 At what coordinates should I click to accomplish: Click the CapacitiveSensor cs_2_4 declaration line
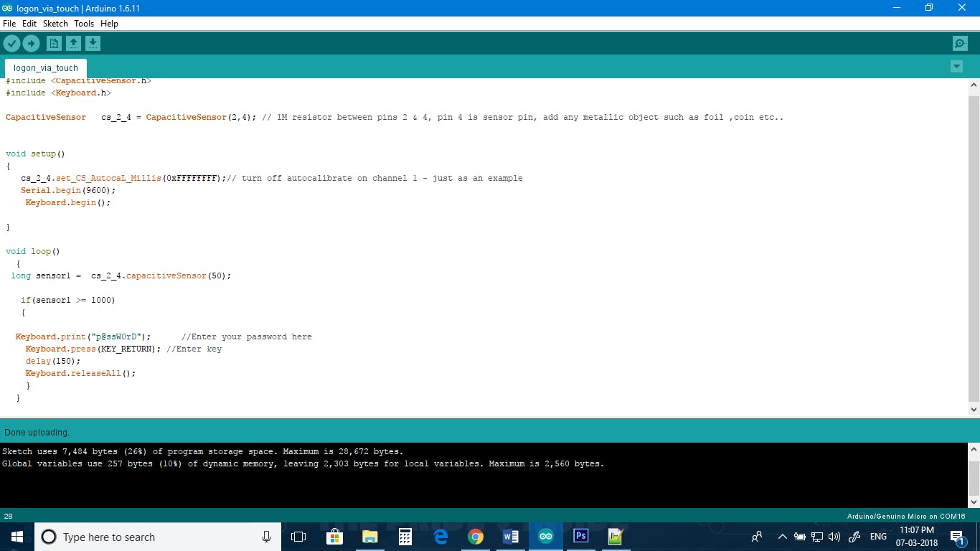point(395,117)
